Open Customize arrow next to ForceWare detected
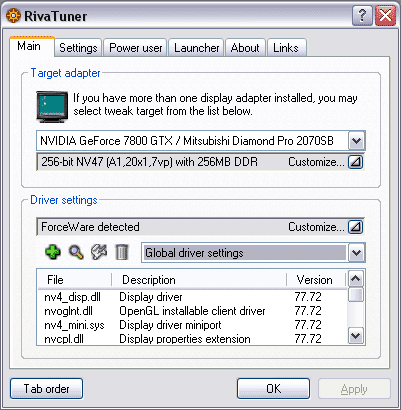This screenshot has width=401, height=410. pos(356,227)
